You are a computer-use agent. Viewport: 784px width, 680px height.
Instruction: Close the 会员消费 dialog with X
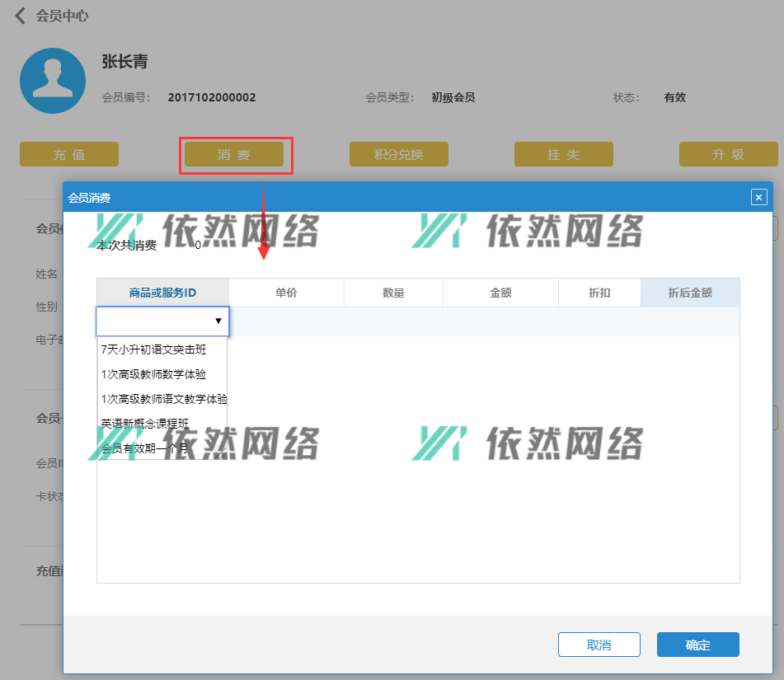point(758,197)
